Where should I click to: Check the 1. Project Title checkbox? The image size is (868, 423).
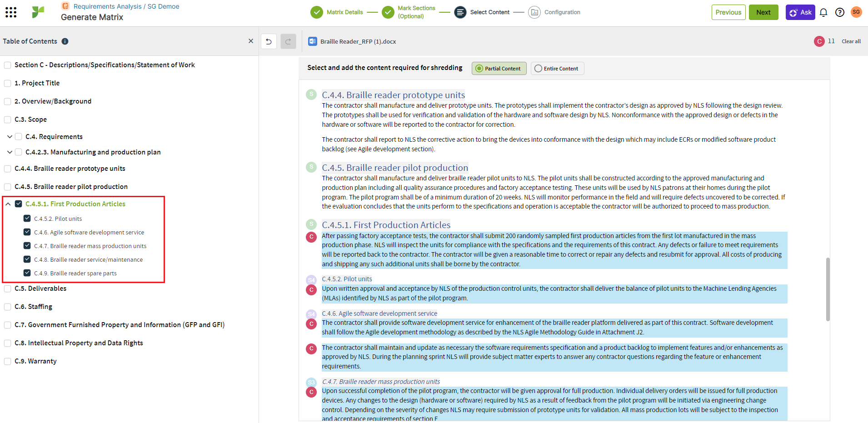pyautogui.click(x=7, y=84)
